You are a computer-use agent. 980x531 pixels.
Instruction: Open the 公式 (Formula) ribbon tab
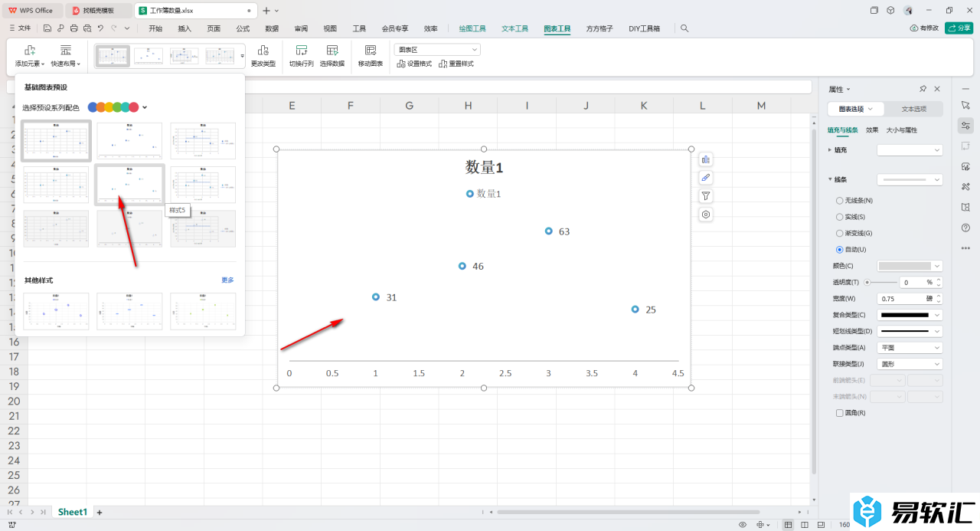point(243,28)
